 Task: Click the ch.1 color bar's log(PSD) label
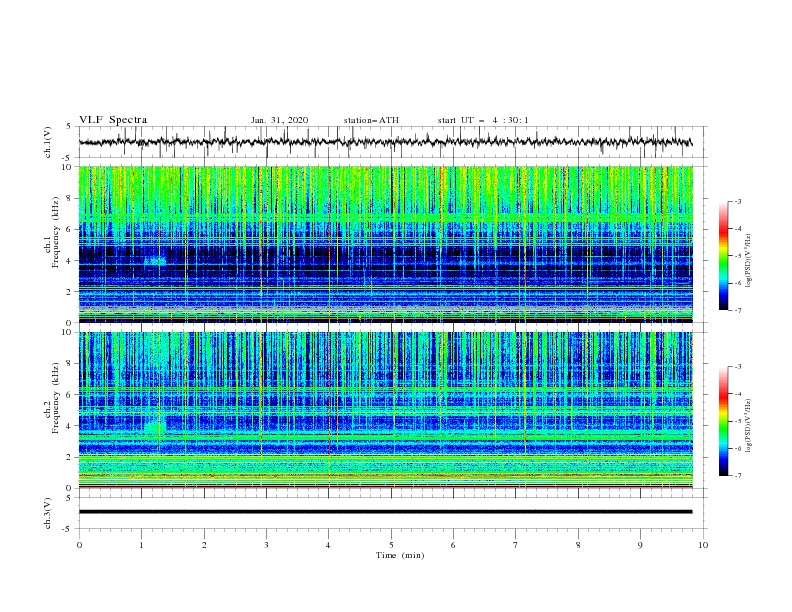click(748, 261)
